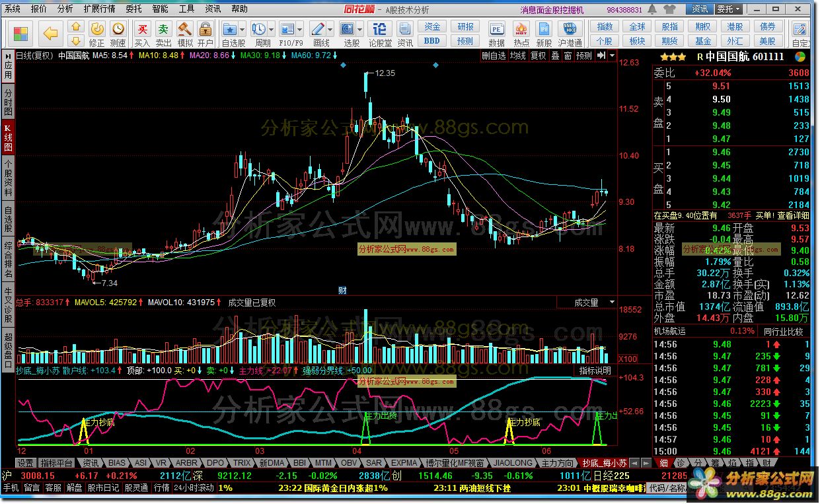
Task: Expand the 画线 dropdown arrow
Action: tap(330, 30)
